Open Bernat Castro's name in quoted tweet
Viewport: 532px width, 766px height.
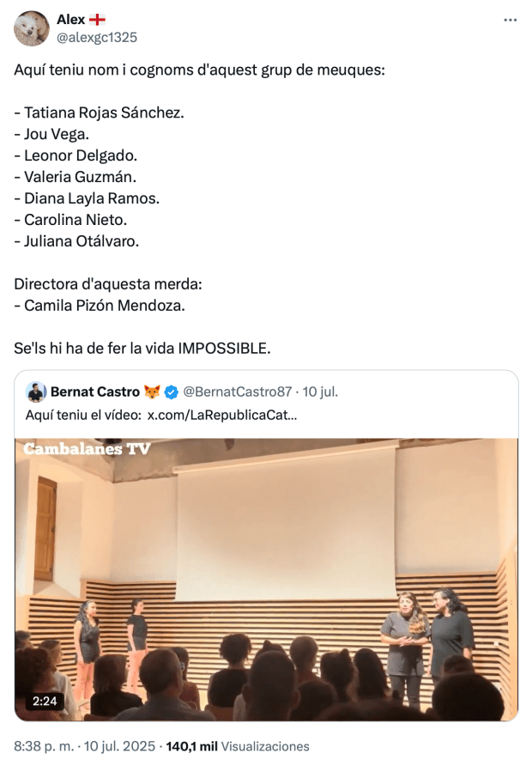coord(94,392)
